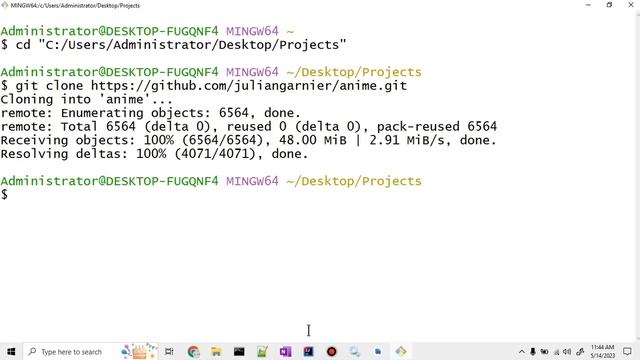The width and height of the screenshot is (640, 360).
Task: Click the last empty '$' prompt line
Action: tap(4, 195)
